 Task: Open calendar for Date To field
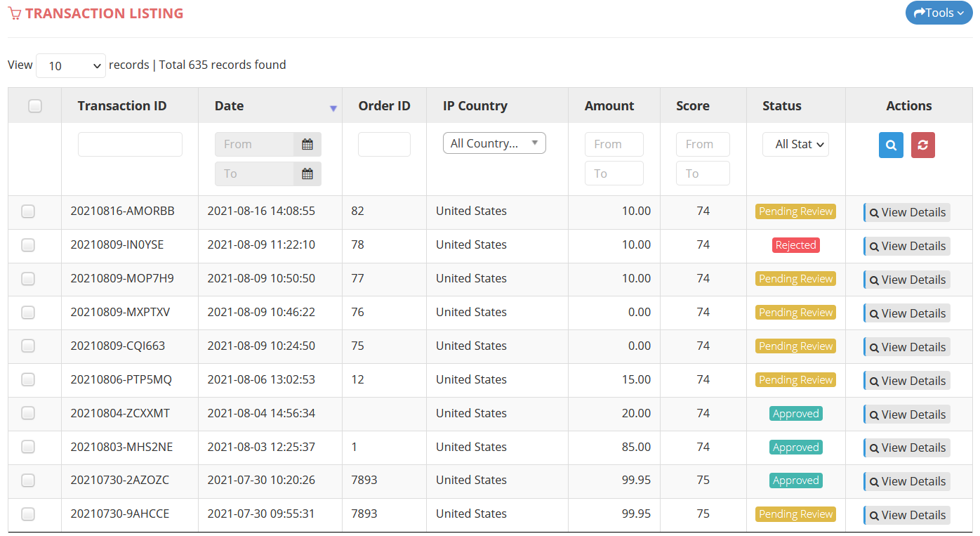[307, 174]
